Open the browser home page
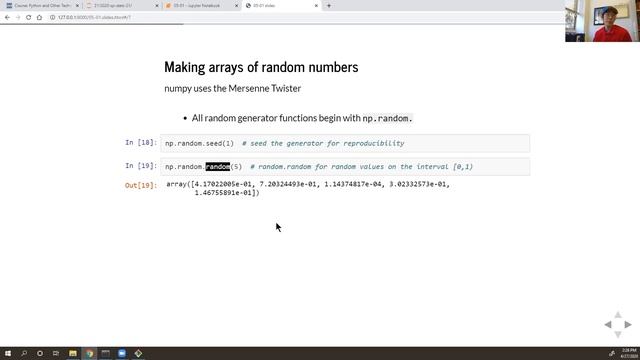Image resolution: width=640 pixels, height=360 pixels. [x=39, y=18]
